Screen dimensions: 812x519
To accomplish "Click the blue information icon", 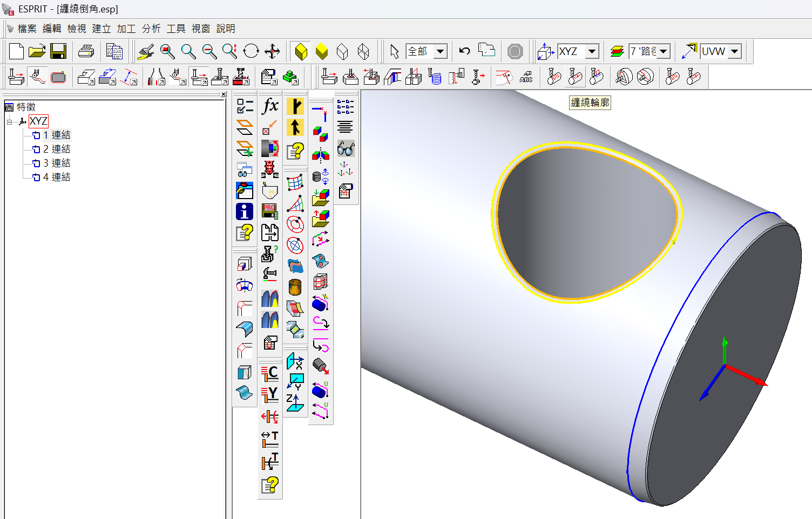I will pos(245,211).
